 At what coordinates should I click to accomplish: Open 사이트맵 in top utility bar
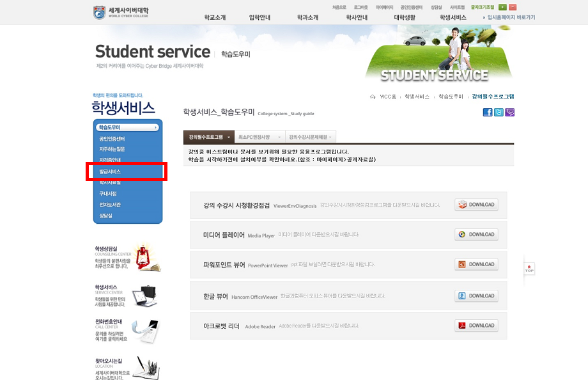(x=457, y=7)
